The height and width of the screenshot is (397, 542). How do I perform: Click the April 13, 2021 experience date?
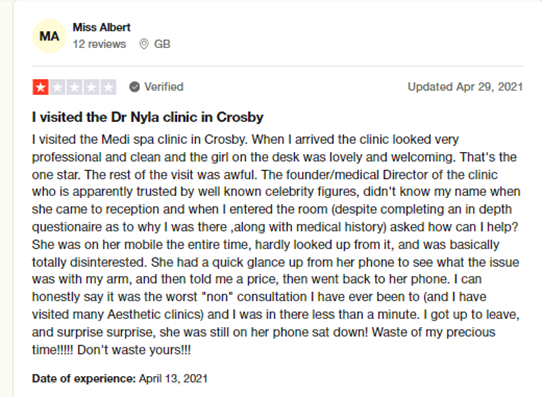click(173, 379)
